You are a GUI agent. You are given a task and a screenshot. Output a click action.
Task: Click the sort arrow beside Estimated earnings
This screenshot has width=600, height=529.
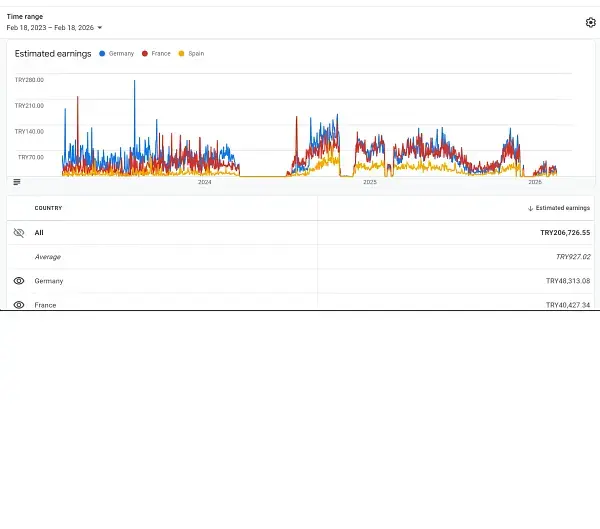pos(530,208)
